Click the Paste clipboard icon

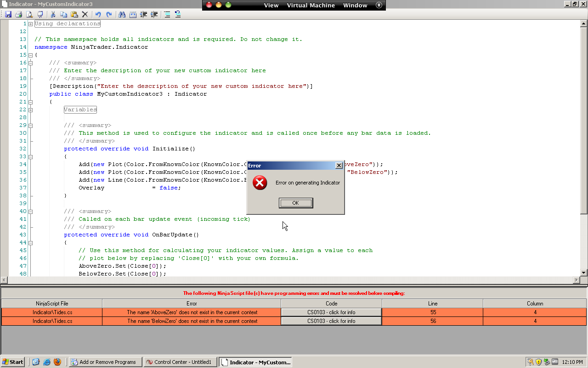[x=74, y=15]
